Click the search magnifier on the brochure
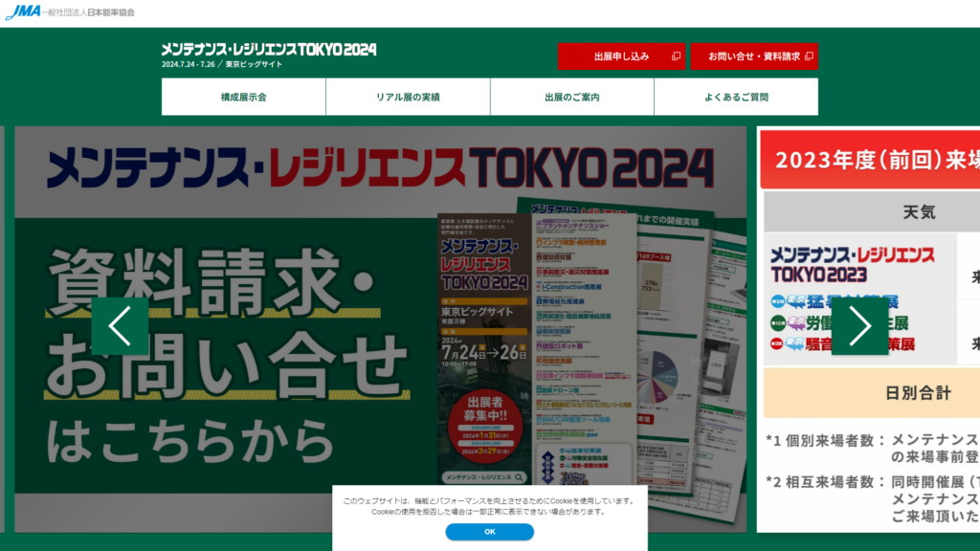 pyautogui.click(x=519, y=477)
